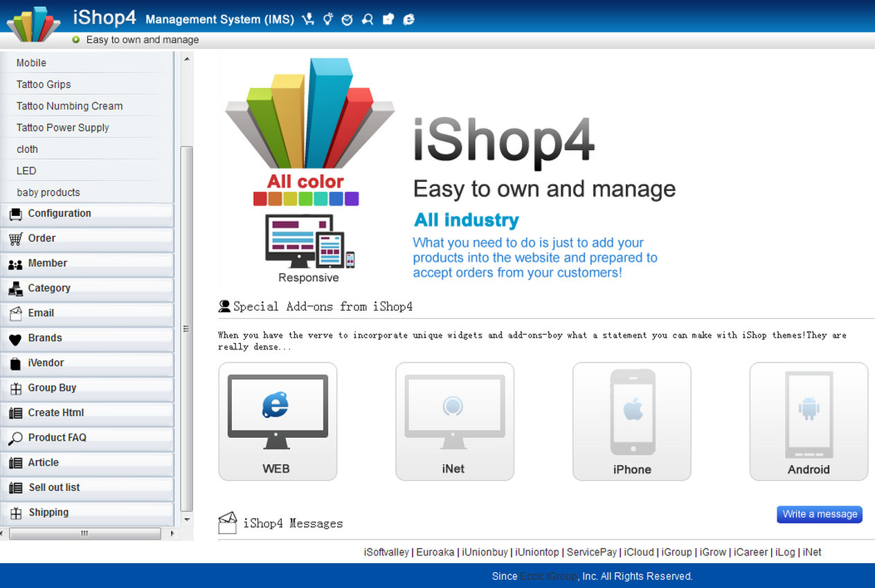
Task: Open the Euroaka footer link
Action: pyautogui.click(x=435, y=552)
